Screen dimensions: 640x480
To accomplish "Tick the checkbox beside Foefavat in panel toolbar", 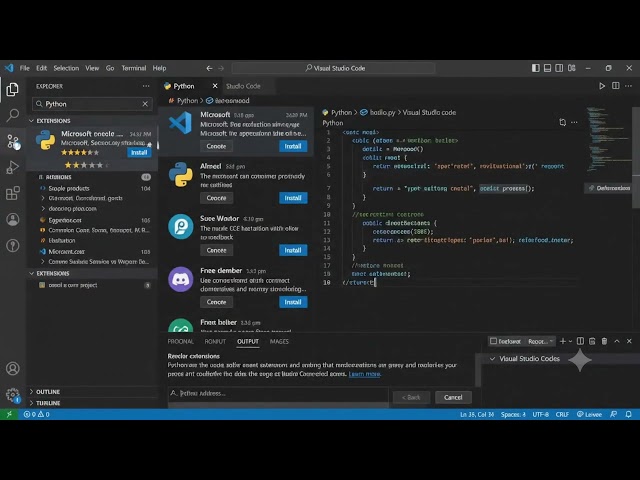I will coord(493,341).
